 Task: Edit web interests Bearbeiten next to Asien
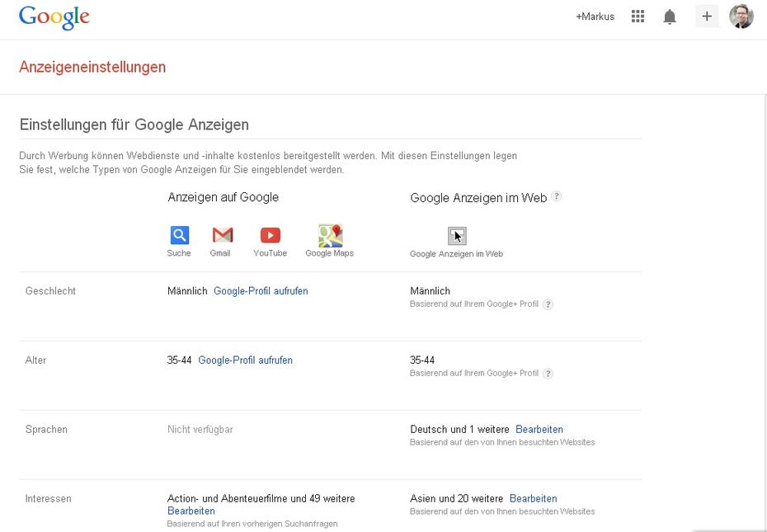click(533, 499)
